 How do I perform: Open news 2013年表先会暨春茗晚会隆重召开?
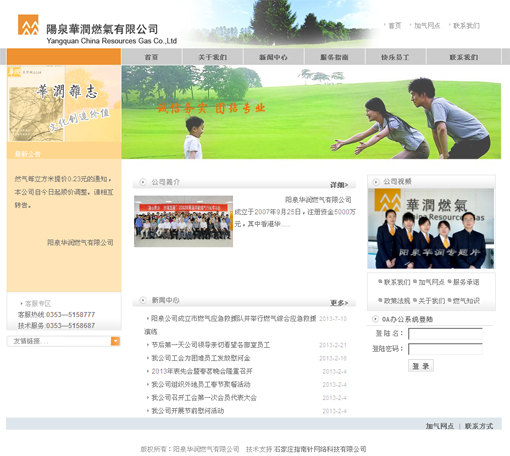click(202, 371)
